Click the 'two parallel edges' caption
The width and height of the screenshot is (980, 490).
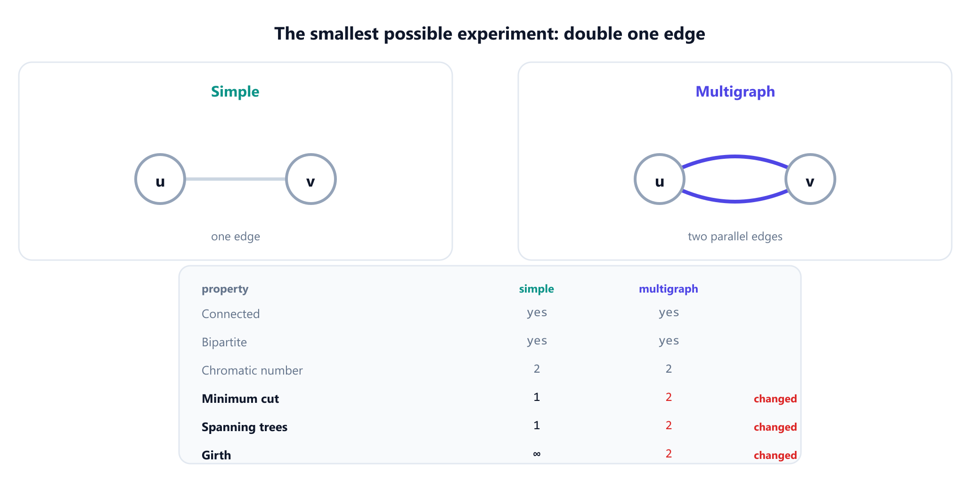(x=735, y=236)
